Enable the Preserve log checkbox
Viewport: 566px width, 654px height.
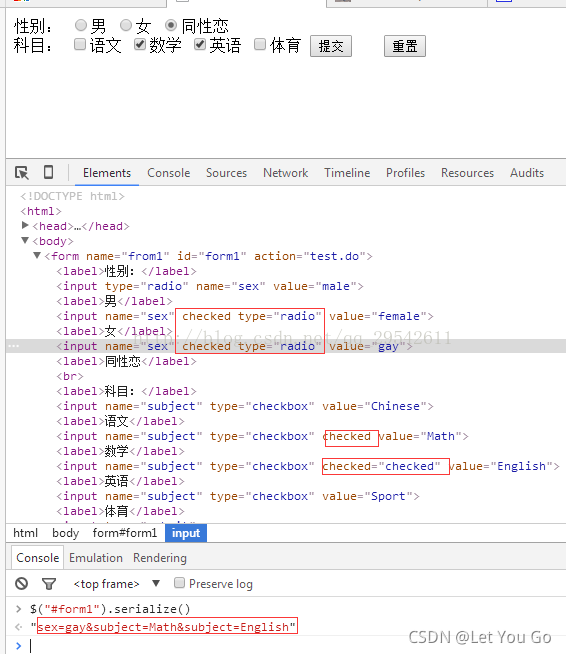[x=179, y=583]
